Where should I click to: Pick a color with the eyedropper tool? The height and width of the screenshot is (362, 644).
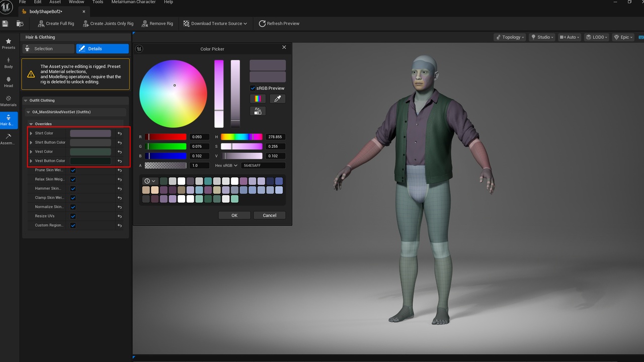pyautogui.click(x=277, y=99)
